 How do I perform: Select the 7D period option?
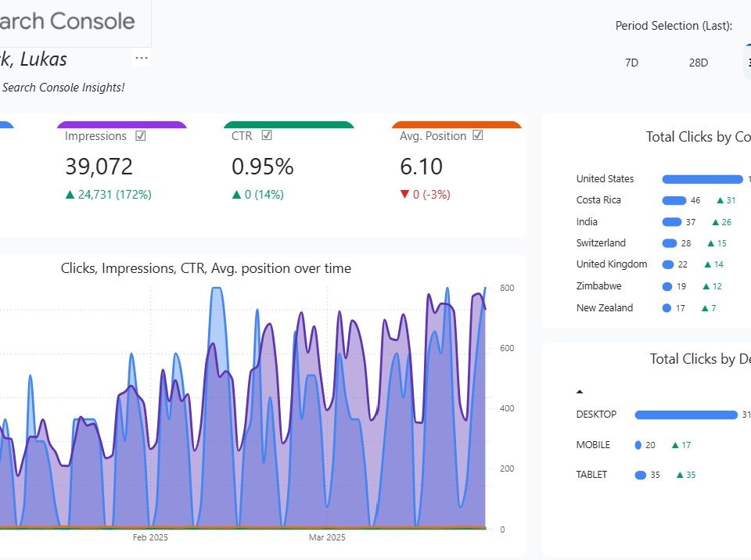[631, 63]
